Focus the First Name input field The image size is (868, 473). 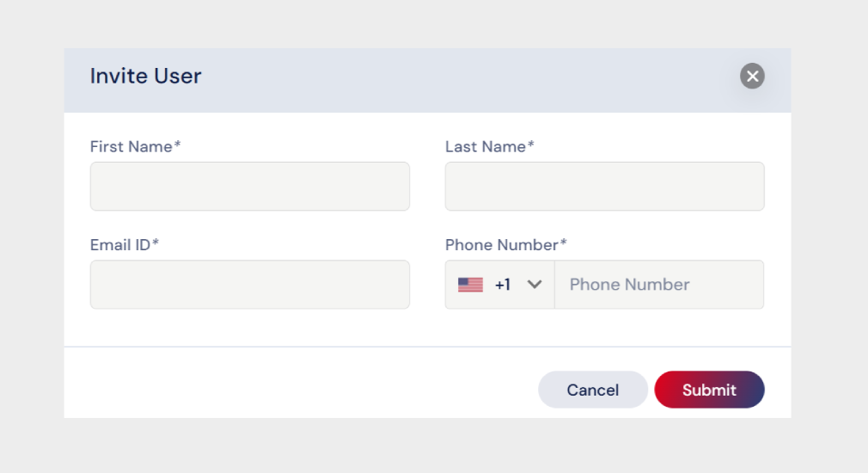(x=249, y=187)
